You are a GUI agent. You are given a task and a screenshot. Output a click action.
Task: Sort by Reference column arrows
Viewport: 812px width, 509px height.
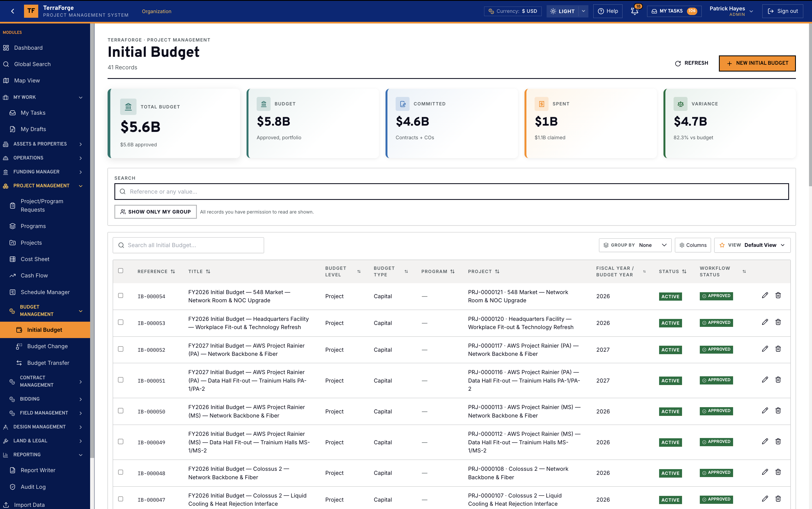tap(173, 271)
